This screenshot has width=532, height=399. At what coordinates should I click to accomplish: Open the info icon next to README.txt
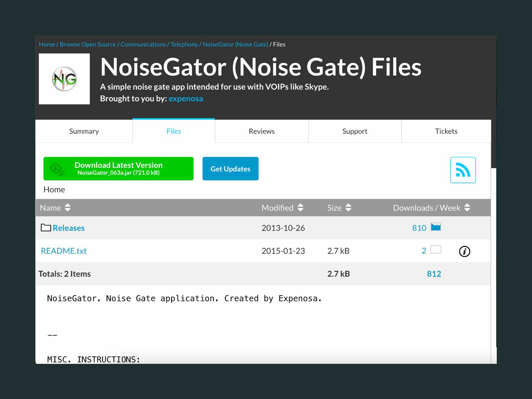465,252
